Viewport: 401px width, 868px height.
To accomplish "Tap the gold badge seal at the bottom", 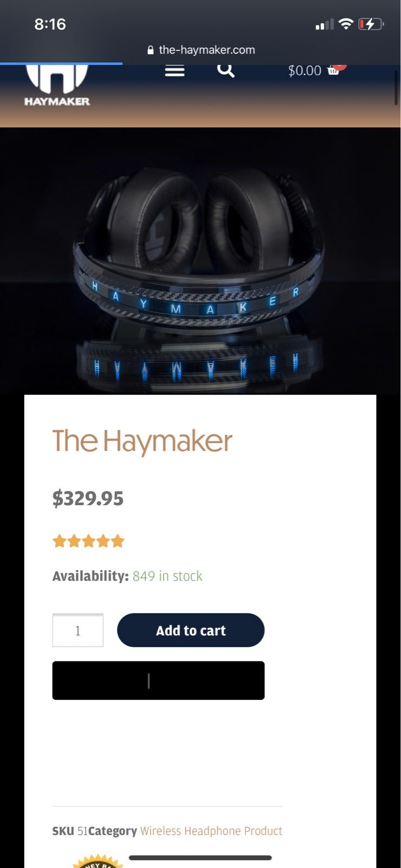I will tap(98, 861).
